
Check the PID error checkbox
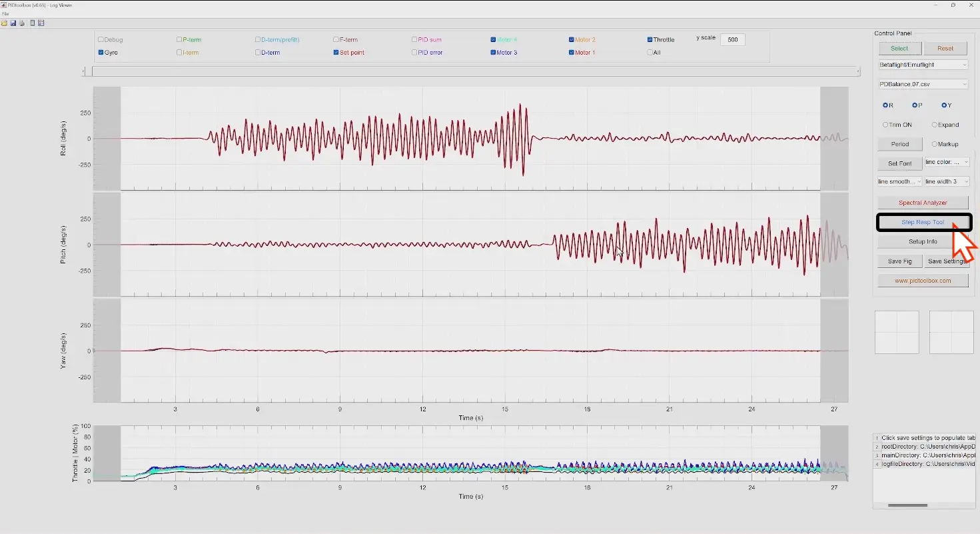[x=415, y=53]
